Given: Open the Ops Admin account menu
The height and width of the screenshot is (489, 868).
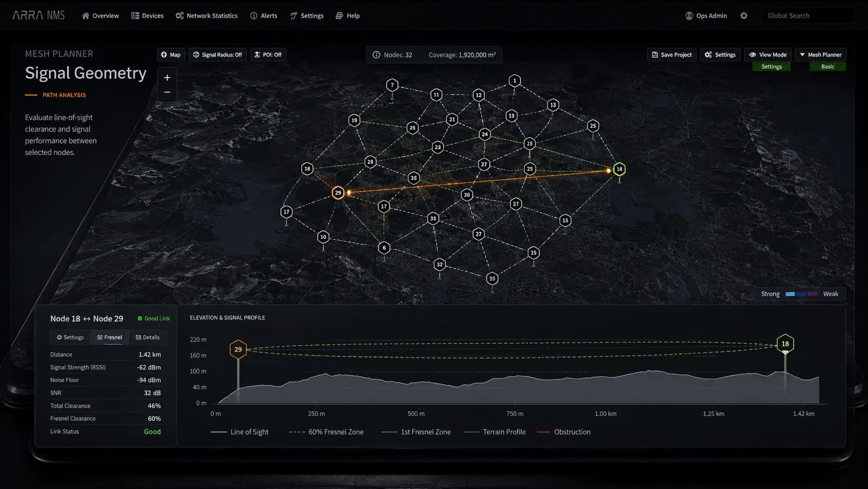Looking at the screenshot, I should 706,16.
